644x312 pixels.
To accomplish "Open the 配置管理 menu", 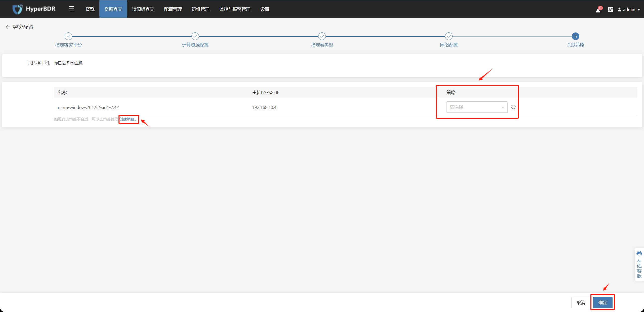I will click(x=173, y=9).
